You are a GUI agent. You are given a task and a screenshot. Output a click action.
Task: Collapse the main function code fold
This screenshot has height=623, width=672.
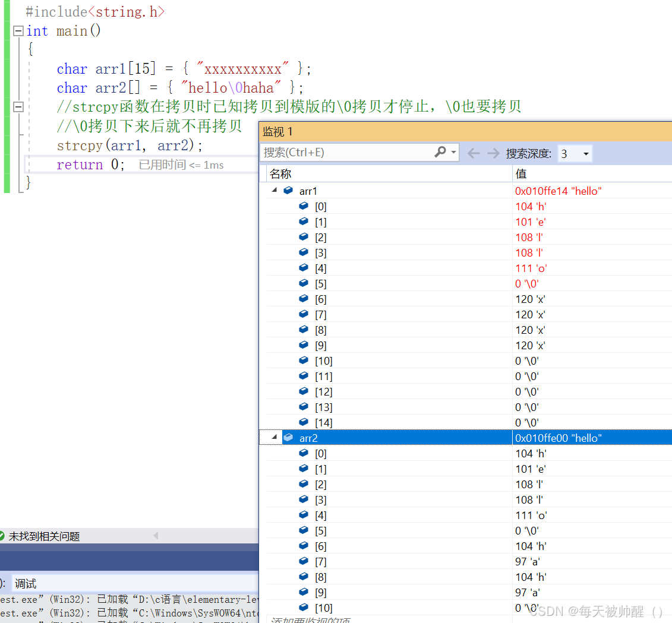pyautogui.click(x=18, y=31)
